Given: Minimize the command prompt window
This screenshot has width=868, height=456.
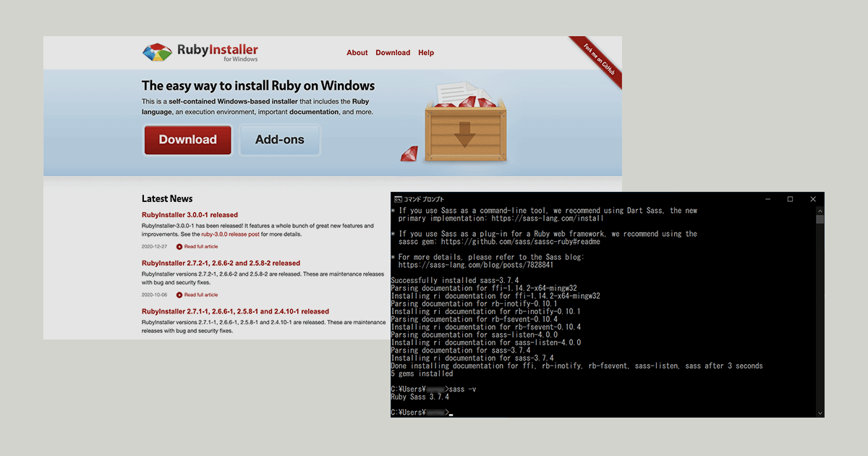Looking at the screenshot, I should [767, 199].
